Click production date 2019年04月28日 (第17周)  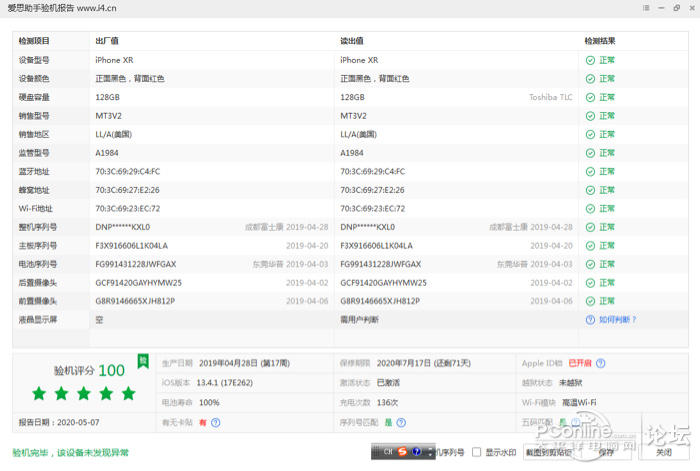point(244,363)
